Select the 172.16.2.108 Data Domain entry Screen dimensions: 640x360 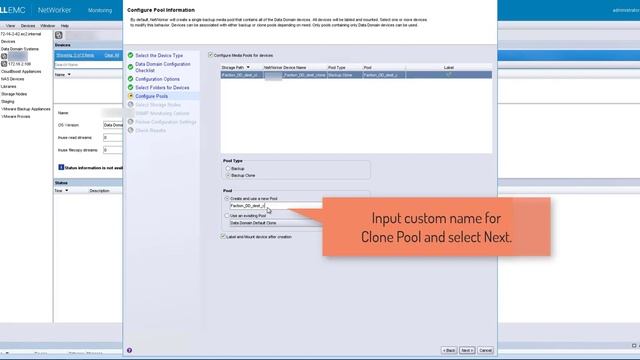19,64
